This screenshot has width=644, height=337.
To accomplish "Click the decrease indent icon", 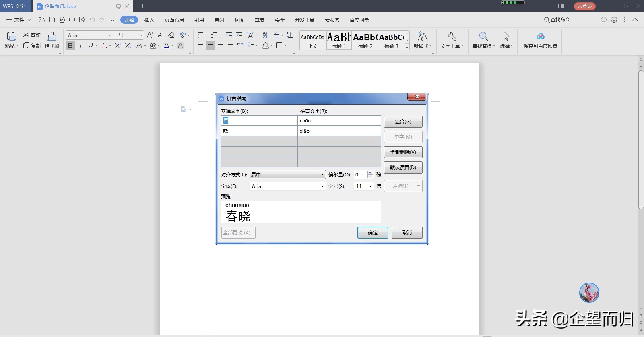I will (229, 35).
